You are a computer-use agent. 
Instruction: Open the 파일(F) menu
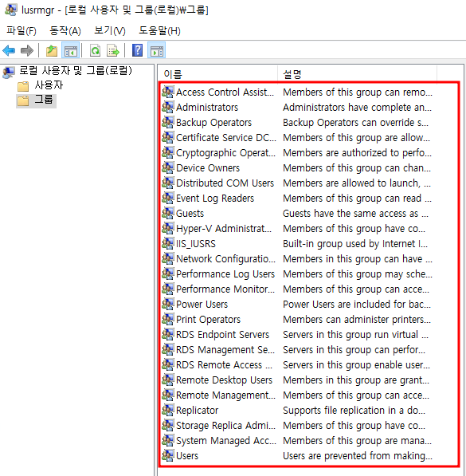click(x=22, y=30)
